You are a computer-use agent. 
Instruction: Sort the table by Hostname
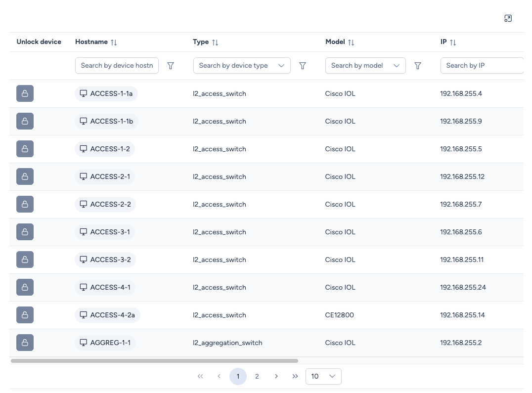click(114, 43)
